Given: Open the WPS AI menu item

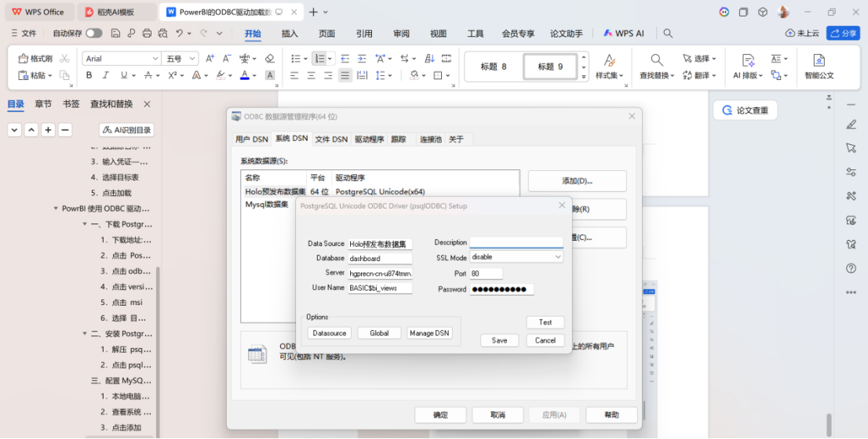Looking at the screenshot, I should pos(624,34).
